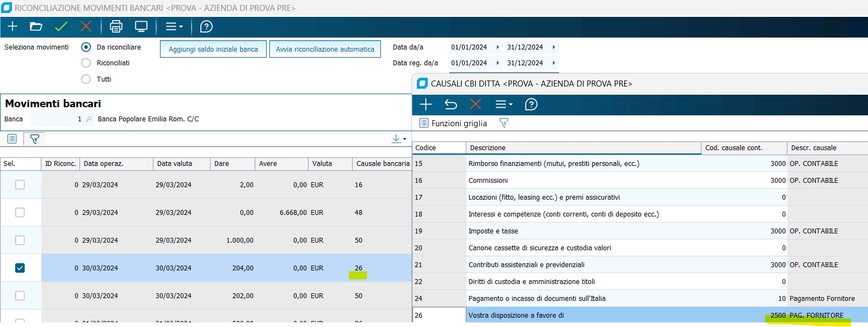868x327 pixels.
Task: Click the undo arrow in Causali CBI toolbar
Action: (451, 104)
